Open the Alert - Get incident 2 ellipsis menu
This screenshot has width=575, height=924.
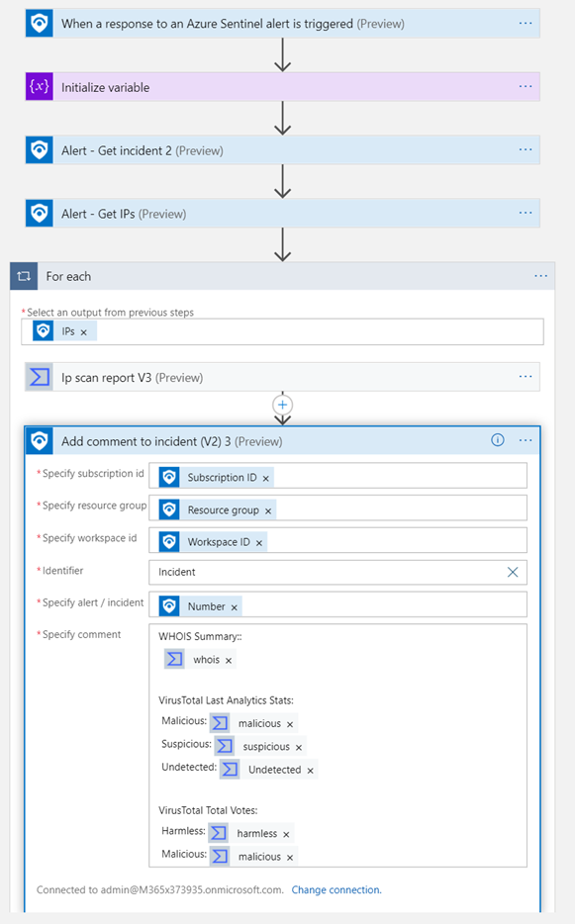point(526,149)
